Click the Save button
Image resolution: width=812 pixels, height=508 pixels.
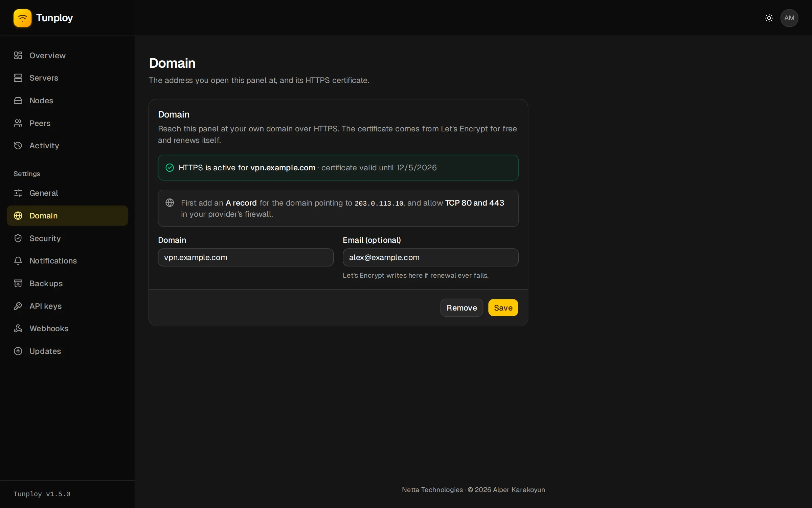503,308
